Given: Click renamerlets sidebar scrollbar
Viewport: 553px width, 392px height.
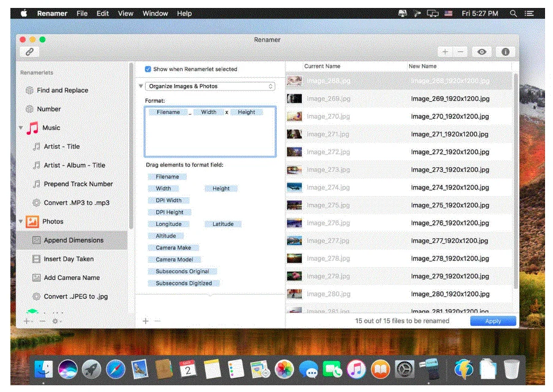Looking at the screenshot, I should coord(131,146).
